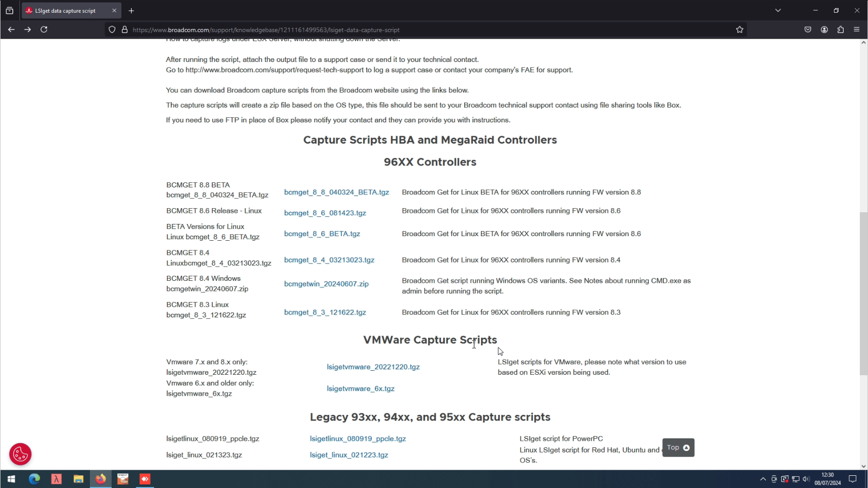Click the 96XX Controllers heading
The image size is (868, 488).
point(430,162)
